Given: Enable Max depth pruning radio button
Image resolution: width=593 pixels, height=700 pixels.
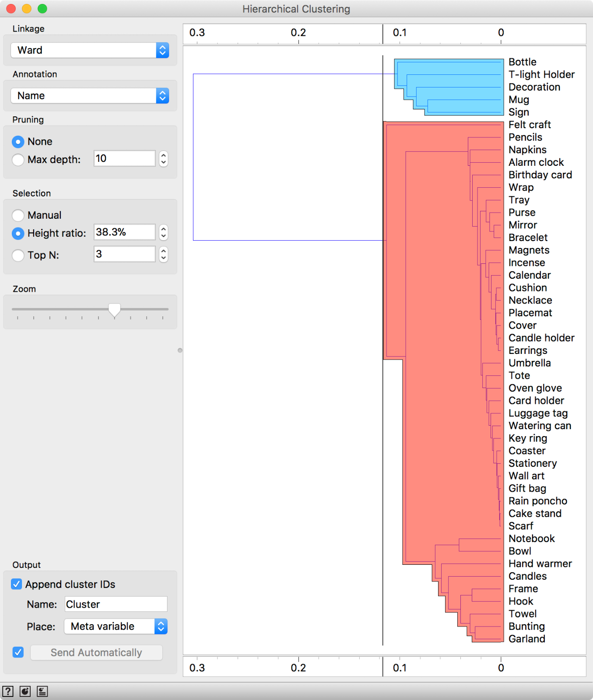Looking at the screenshot, I should [x=18, y=160].
